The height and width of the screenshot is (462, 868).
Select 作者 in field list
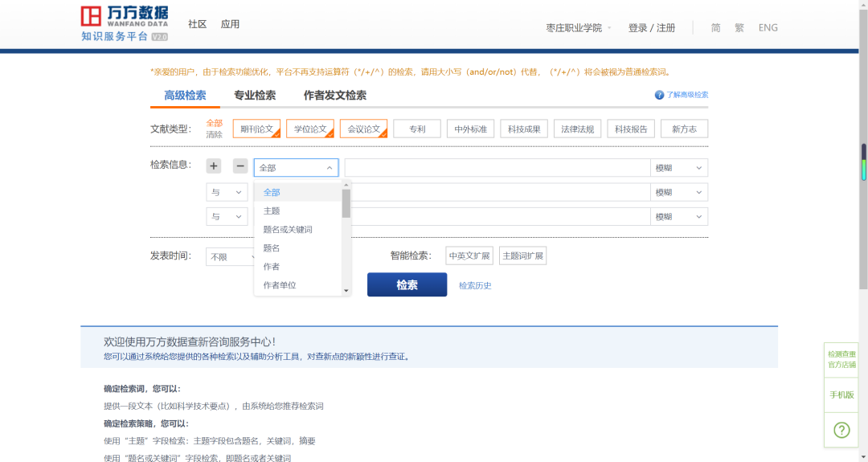tap(298, 267)
